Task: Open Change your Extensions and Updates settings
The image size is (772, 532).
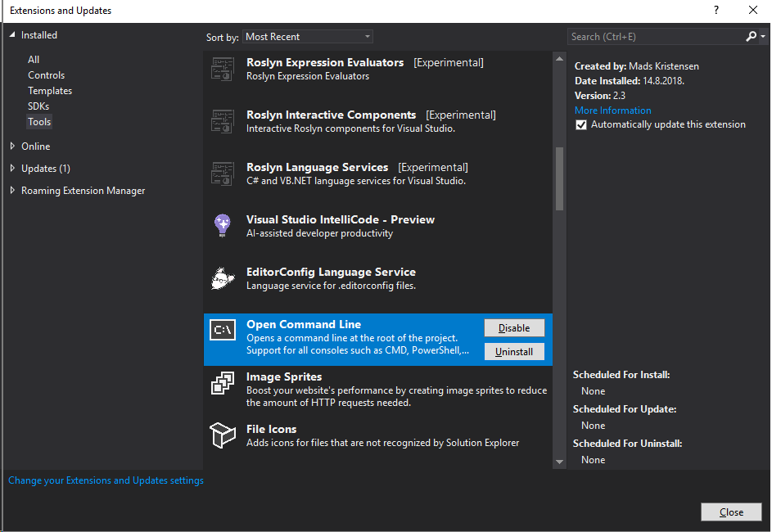Action: coord(106,480)
